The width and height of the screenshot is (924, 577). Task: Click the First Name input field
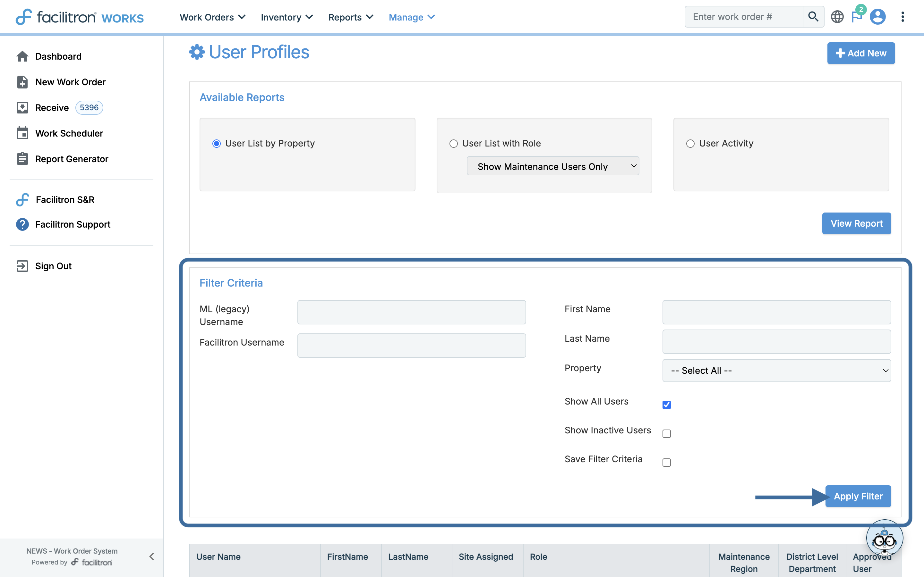(x=776, y=312)
